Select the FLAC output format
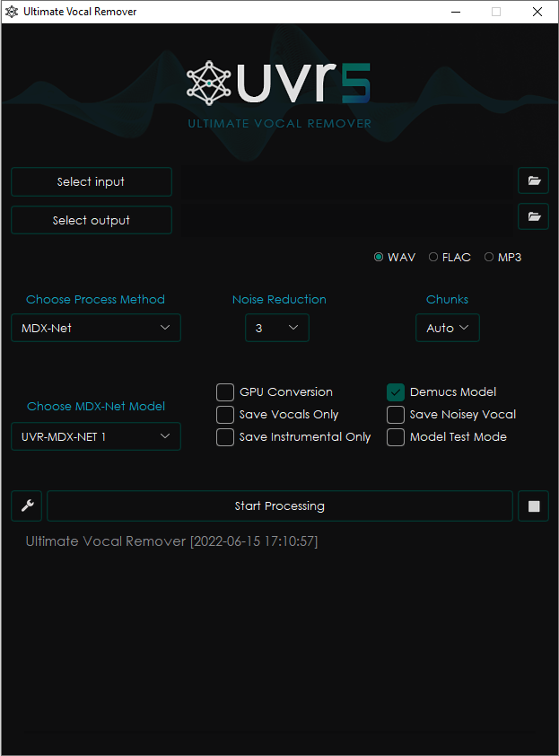 click(x=434, y=258)
